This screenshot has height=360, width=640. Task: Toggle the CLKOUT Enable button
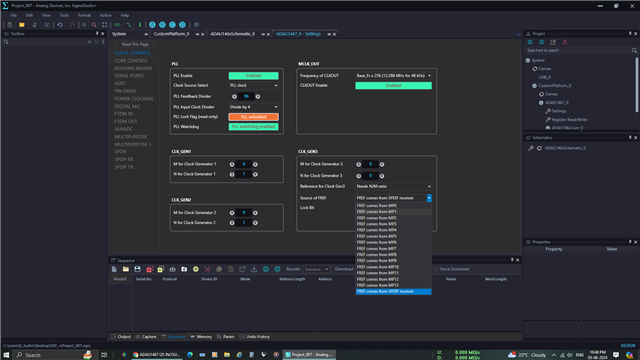click(393, 86)
